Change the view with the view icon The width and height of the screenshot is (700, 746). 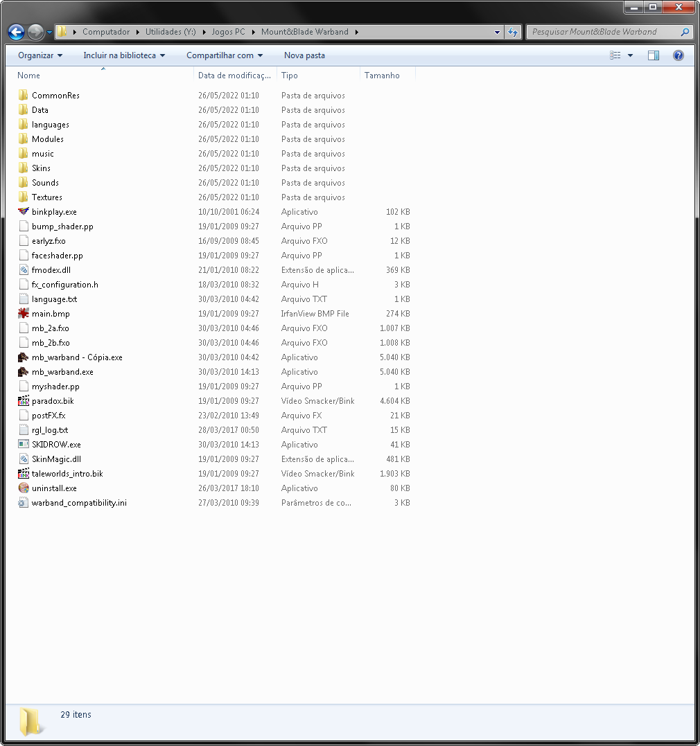click(x=615, y=55)
